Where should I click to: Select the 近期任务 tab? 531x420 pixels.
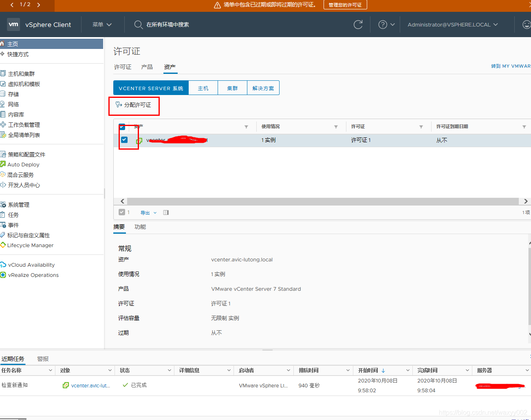tap(13, 359)
